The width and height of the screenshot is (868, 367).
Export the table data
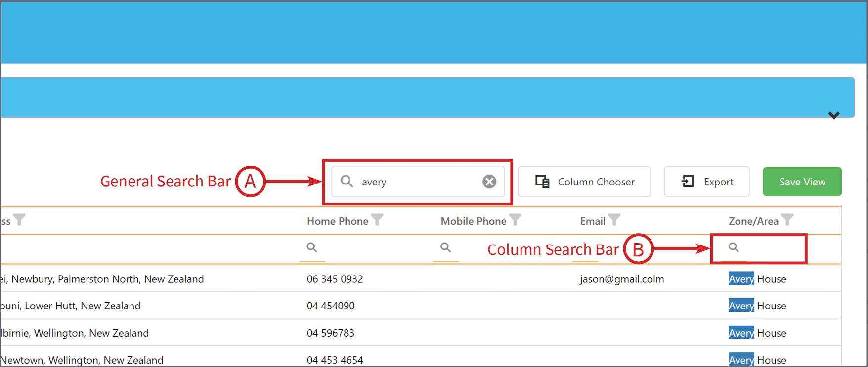tap(707, 182)
